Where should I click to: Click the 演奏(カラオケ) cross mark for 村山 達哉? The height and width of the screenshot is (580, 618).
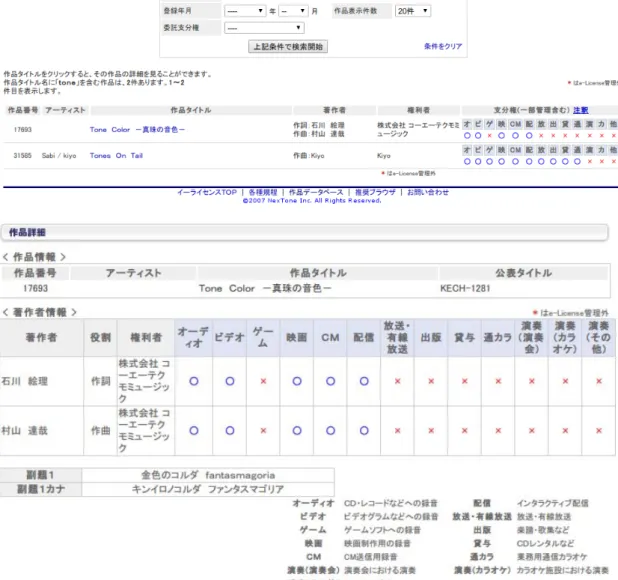click(565, 431)
